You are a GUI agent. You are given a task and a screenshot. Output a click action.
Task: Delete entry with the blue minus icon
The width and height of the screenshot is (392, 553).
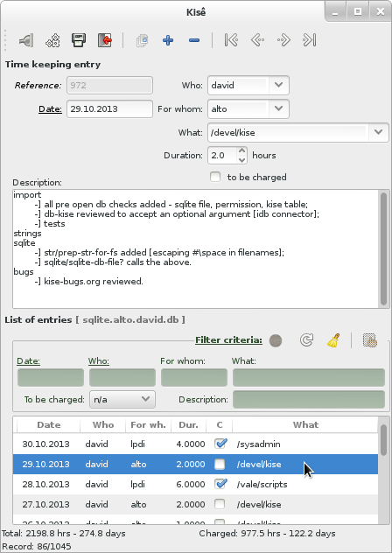pos(194,40)
